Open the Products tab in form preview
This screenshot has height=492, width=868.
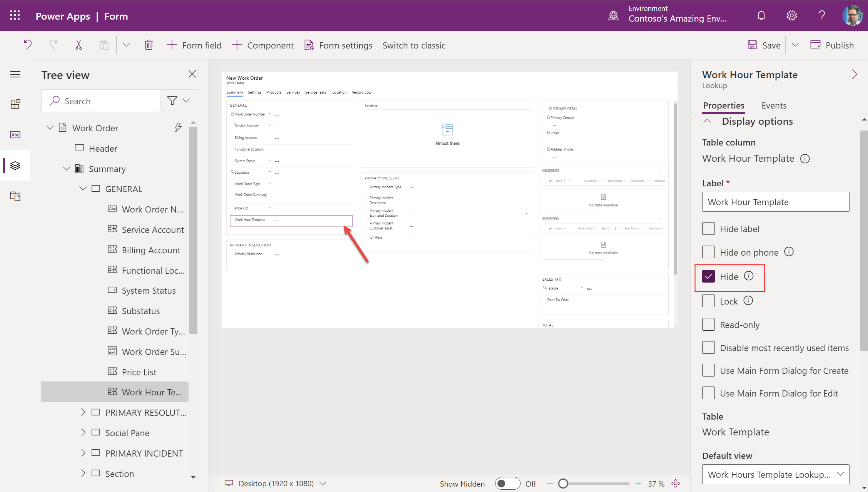click(274, 92)
